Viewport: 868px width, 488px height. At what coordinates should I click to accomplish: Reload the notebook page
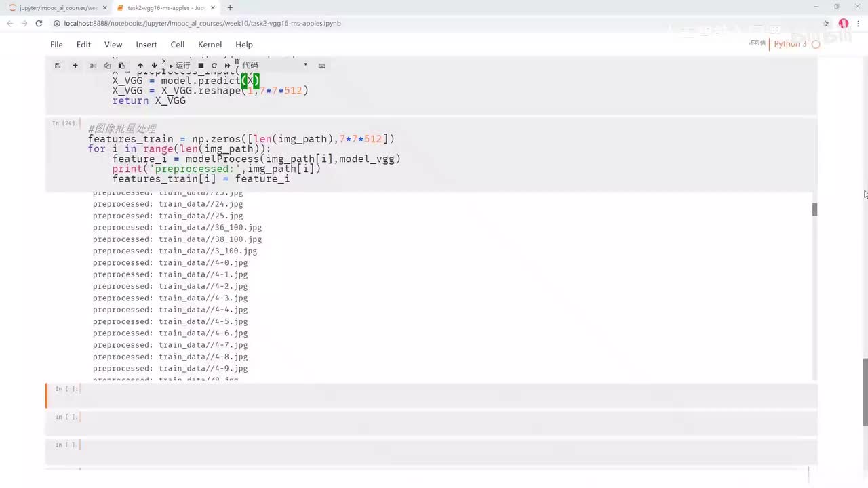(39, 23)
